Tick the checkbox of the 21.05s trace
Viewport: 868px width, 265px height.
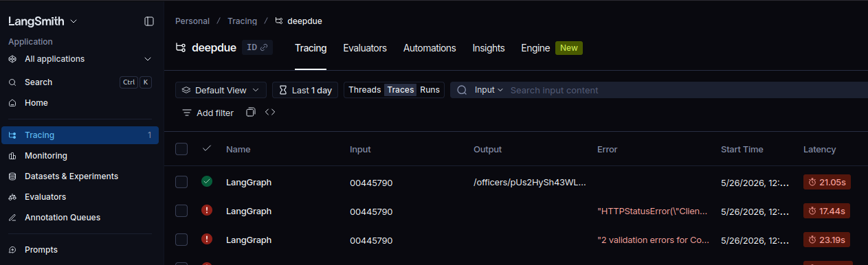[x=181, y=182]
